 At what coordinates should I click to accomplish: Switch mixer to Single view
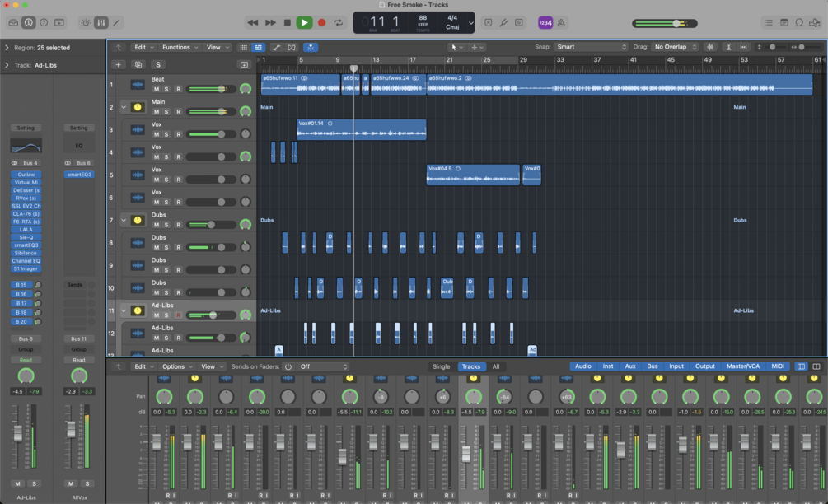(x=442, y=366)
